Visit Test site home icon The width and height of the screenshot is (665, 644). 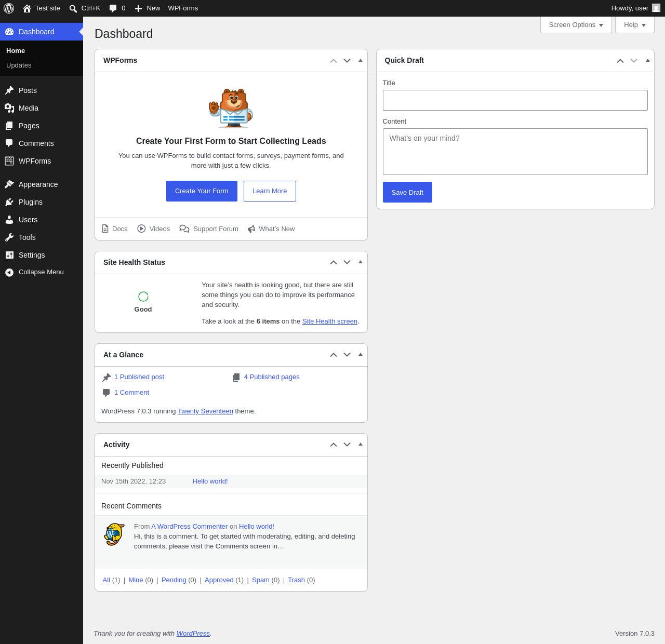27,8
